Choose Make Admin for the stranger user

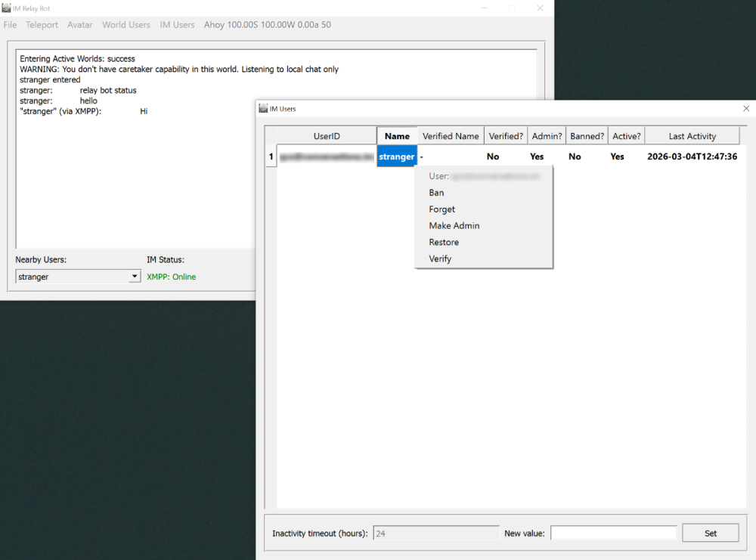[x=454, y=225]
